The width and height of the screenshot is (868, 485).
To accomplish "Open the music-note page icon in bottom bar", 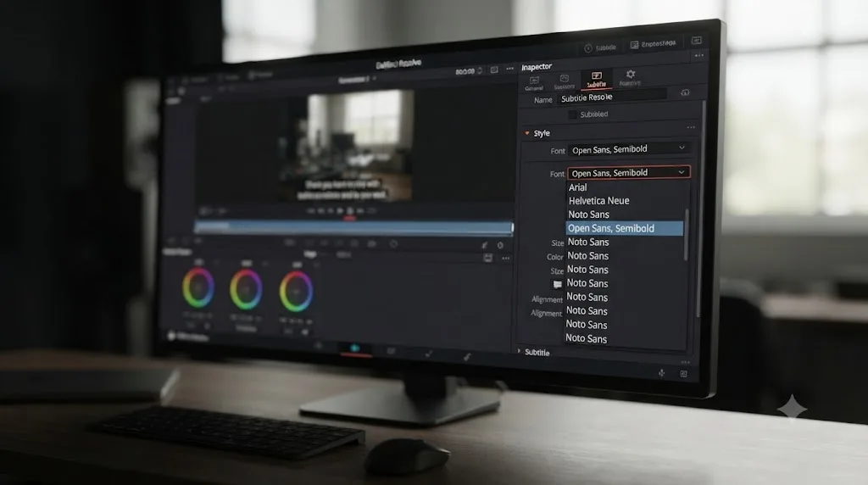I will click(467, 357).
